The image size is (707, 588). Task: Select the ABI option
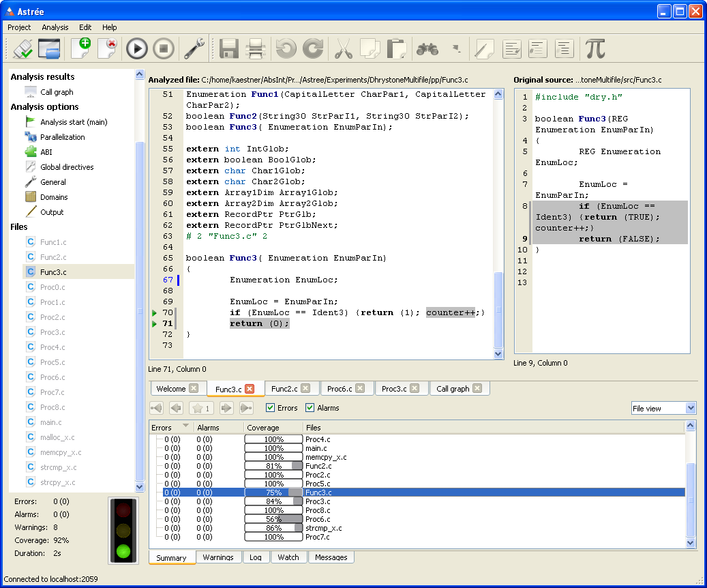click(46, 152)
